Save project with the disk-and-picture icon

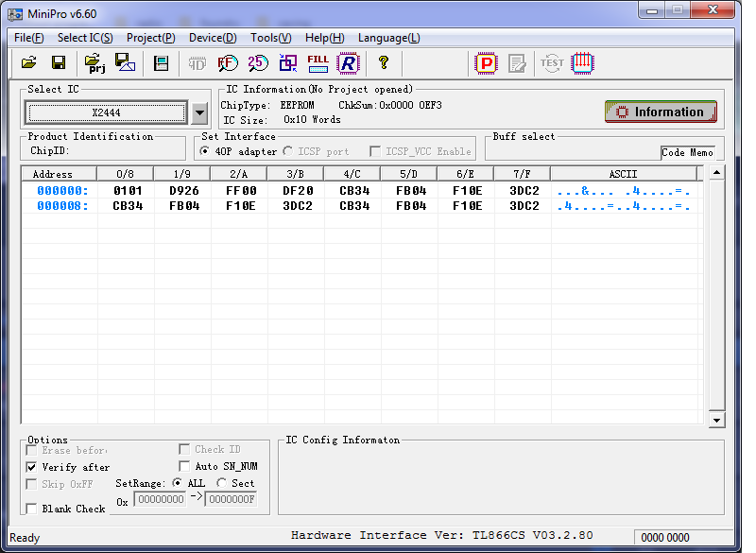pyautogui.click(x=125, y=62)
